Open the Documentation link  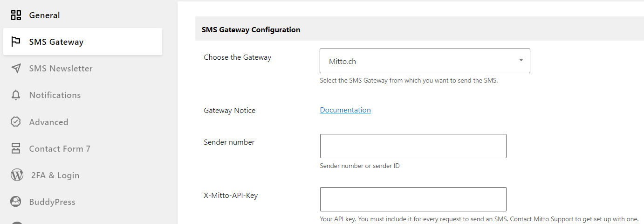[345, 110]
